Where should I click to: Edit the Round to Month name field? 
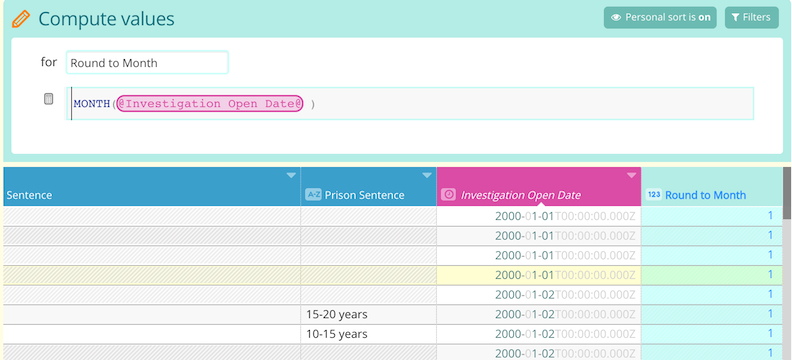click(x=147, y=63)
